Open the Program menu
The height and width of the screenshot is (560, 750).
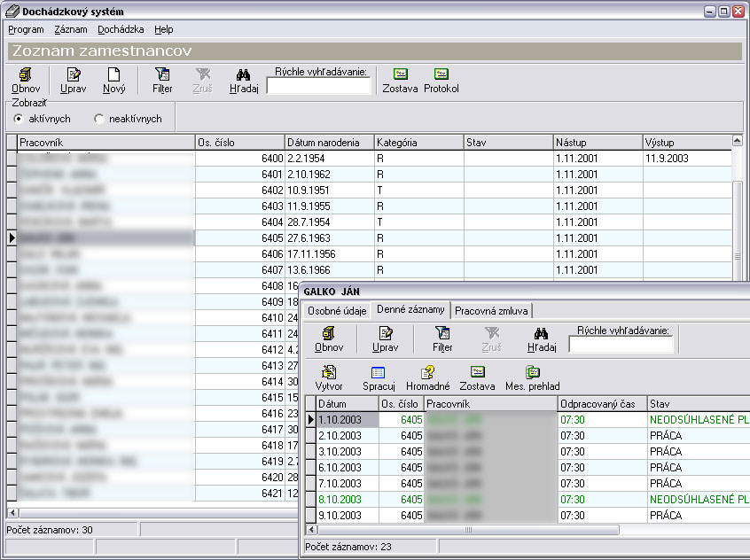pos(26,29)
